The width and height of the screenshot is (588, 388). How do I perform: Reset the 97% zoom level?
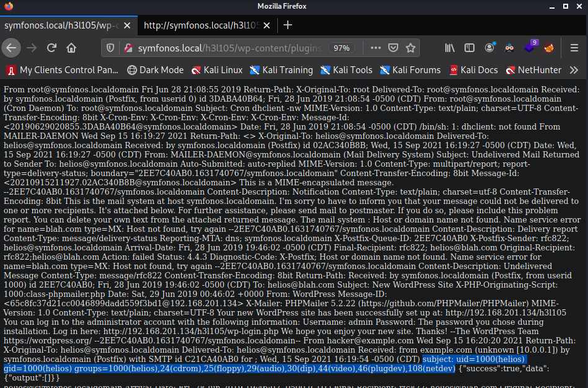342,48
